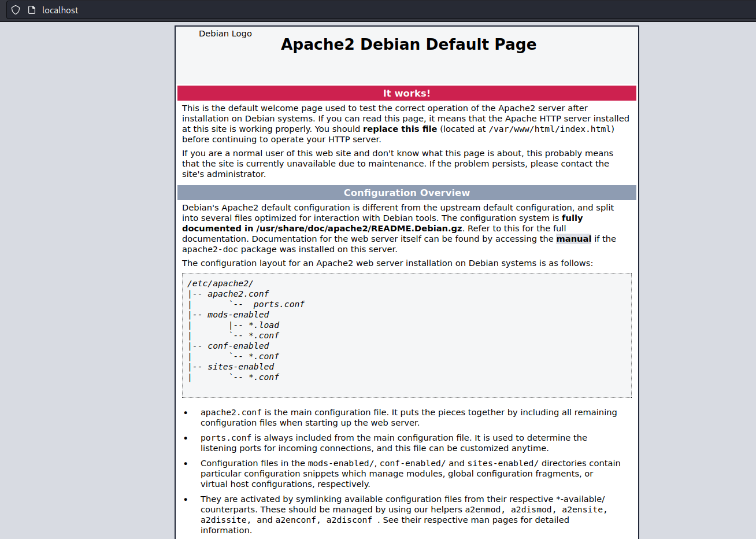
Task: Click apache2.conf in the directory tree
Action: tap(238, 294)
